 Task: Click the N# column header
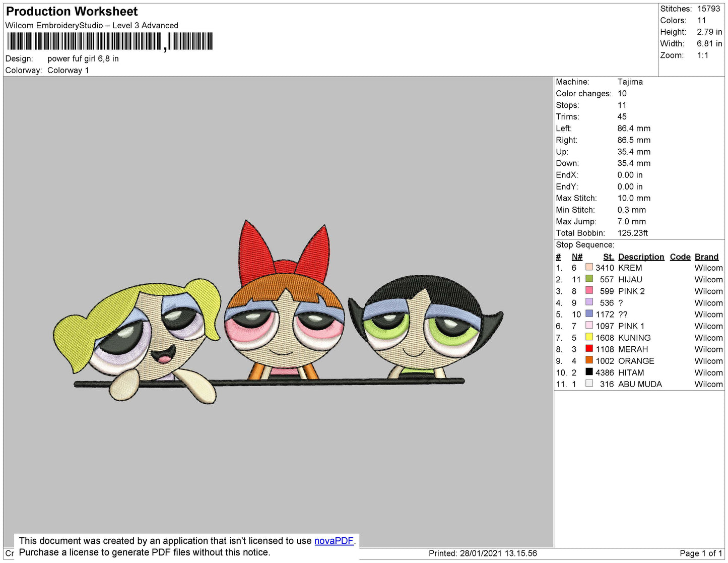tap(577, 257)
